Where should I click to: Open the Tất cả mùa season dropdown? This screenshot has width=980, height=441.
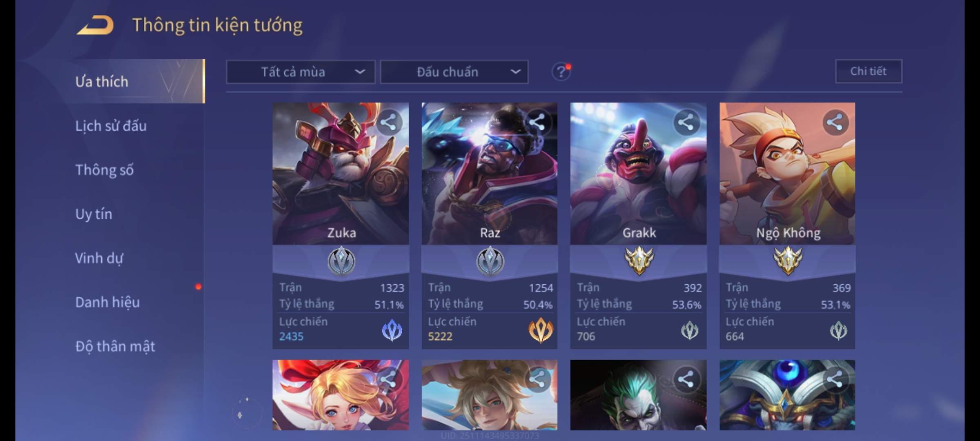click(301, 72)
